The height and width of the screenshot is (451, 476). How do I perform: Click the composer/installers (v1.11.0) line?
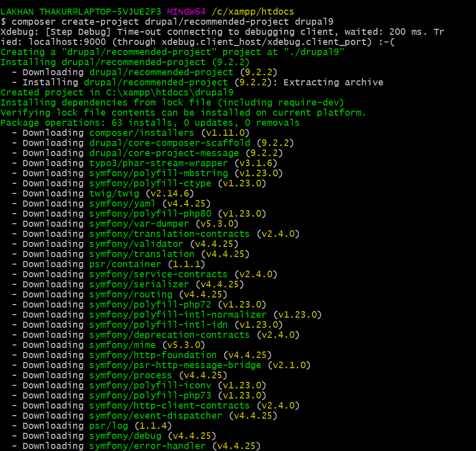click(x=131, y=133)
